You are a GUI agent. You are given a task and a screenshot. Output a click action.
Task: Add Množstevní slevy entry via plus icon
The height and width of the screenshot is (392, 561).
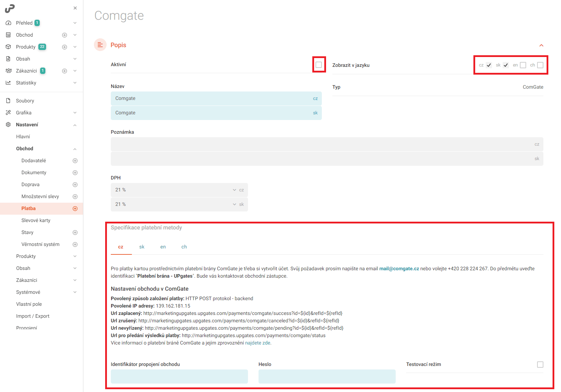75,196
